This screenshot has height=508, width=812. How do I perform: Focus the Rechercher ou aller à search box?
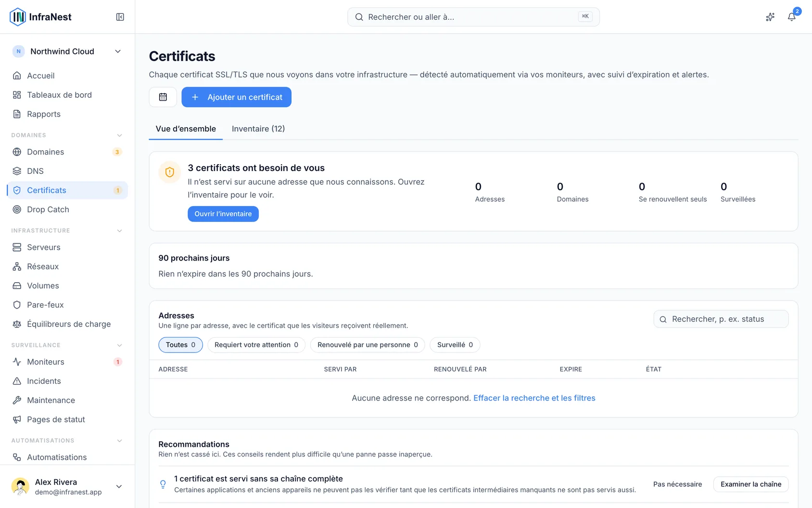point(473,17)
